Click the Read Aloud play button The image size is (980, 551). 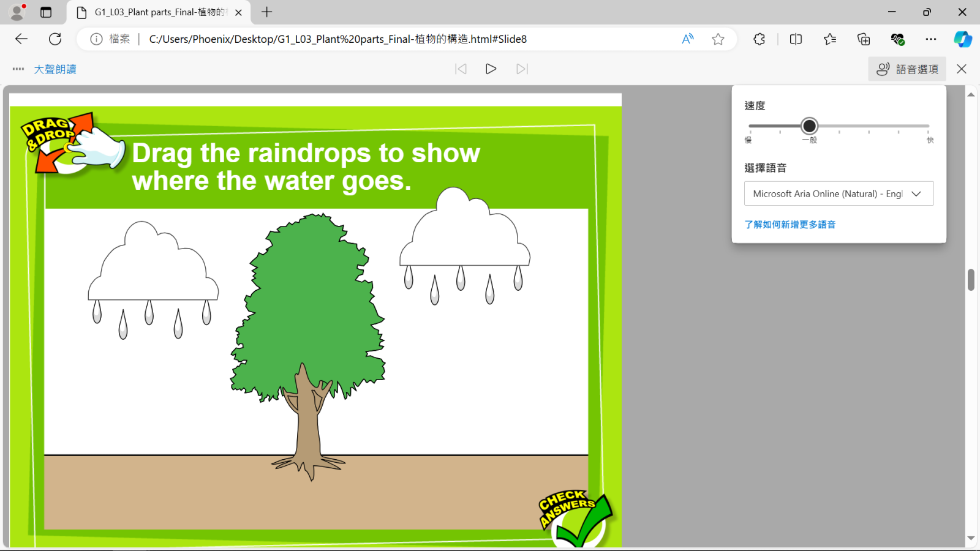[x=491, y=69]
